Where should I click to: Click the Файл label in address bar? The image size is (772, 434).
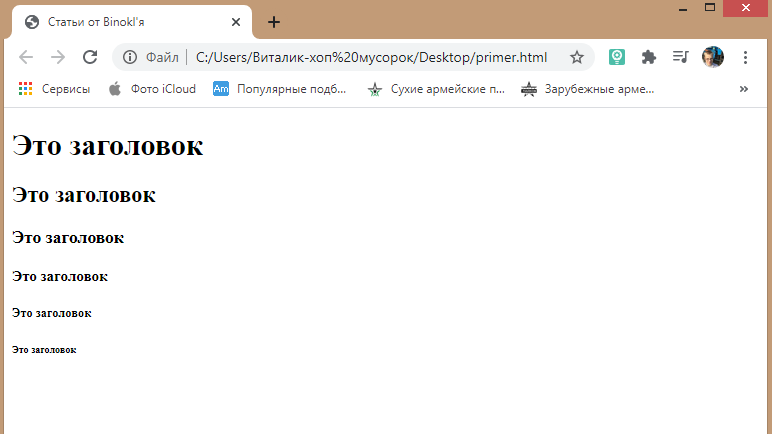pos(162,57)
